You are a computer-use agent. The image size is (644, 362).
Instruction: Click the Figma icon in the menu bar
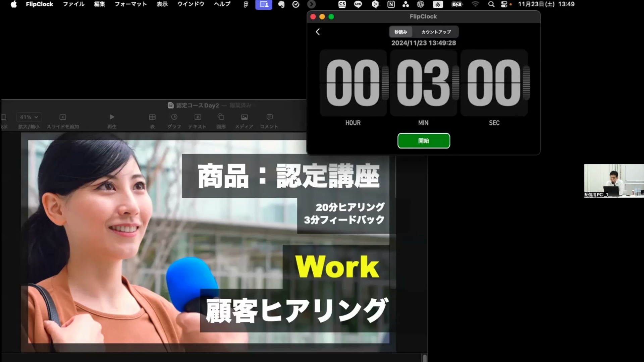click(246, 4)
